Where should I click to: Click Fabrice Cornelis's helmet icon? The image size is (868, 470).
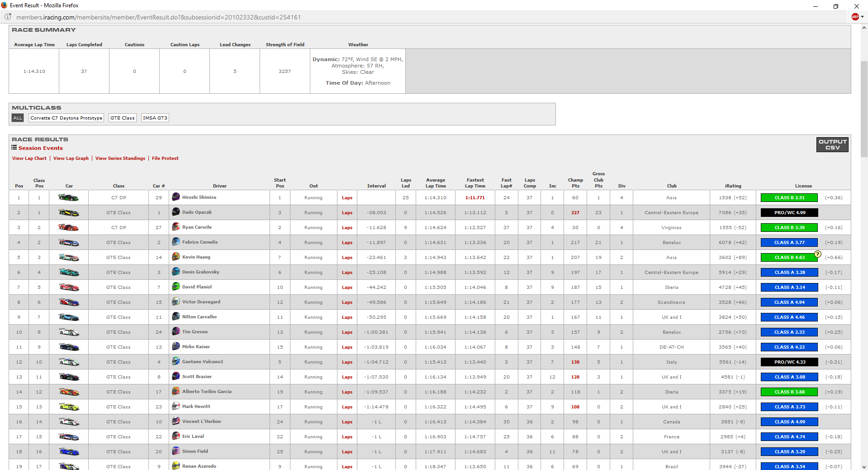(x=176, y=242)
